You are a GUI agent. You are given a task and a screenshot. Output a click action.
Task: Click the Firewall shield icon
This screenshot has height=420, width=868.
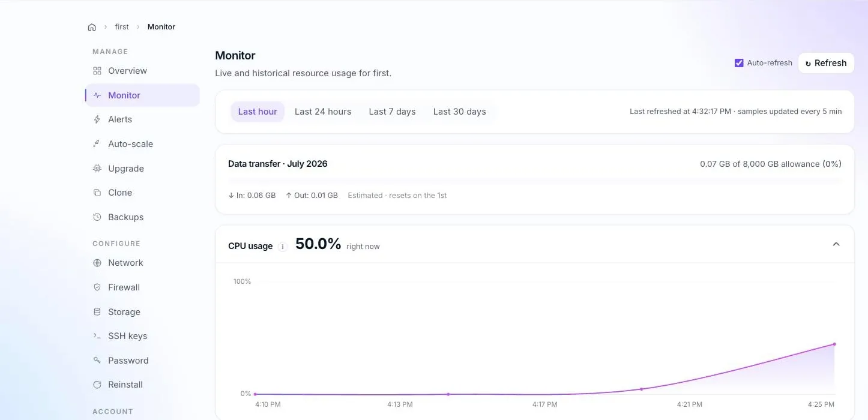97,287
